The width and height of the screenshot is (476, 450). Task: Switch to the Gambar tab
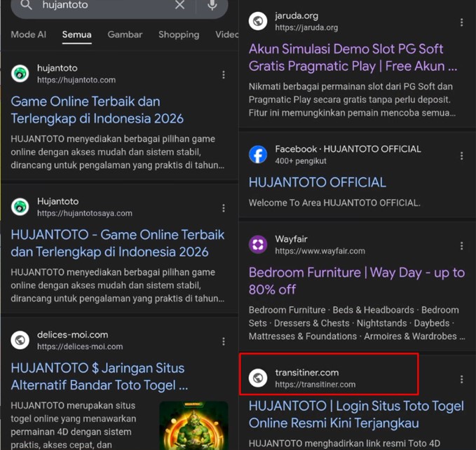(x=125, y=34)
